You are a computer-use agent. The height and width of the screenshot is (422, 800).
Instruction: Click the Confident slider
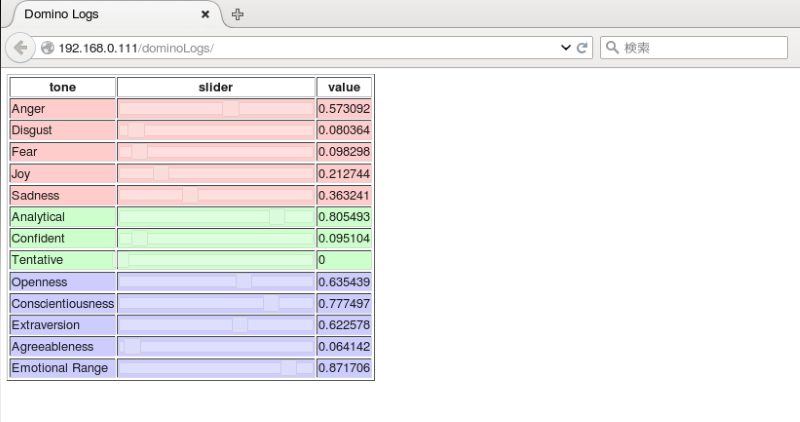(216, 238)
